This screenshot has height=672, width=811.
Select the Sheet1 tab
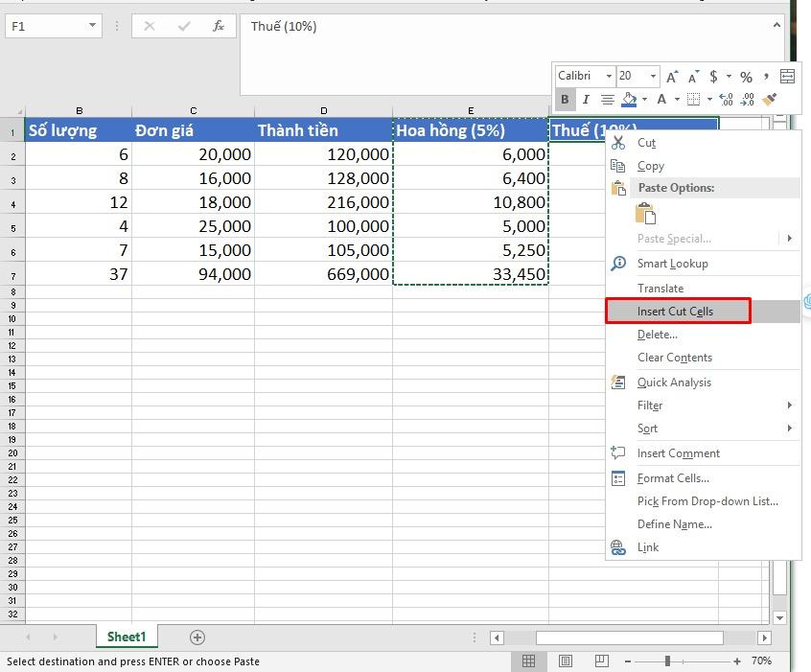click(126, 637)
